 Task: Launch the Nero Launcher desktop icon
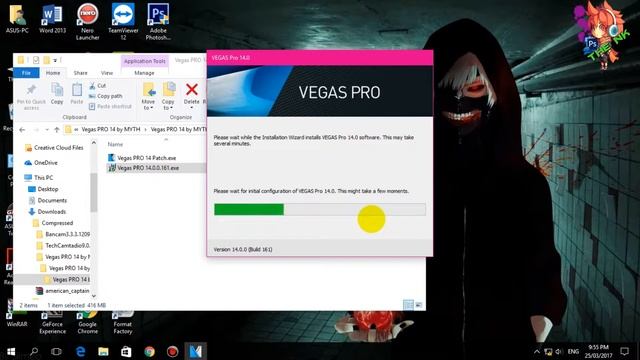pos(87,21)
